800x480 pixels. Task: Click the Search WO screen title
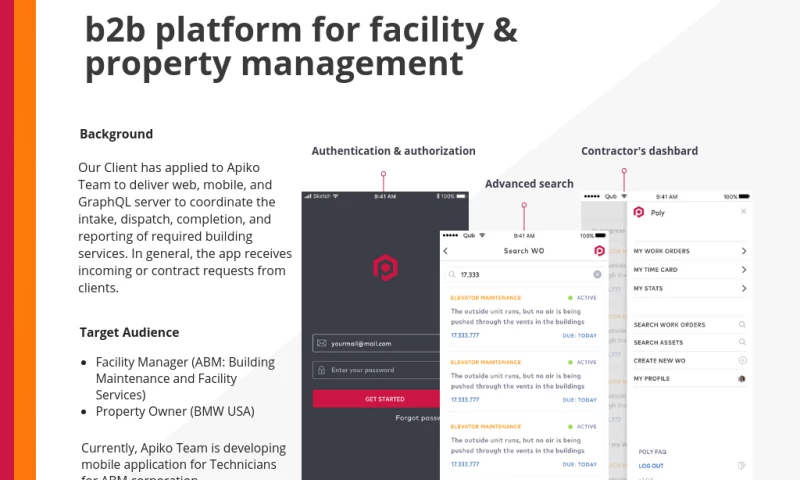(524, 251)
